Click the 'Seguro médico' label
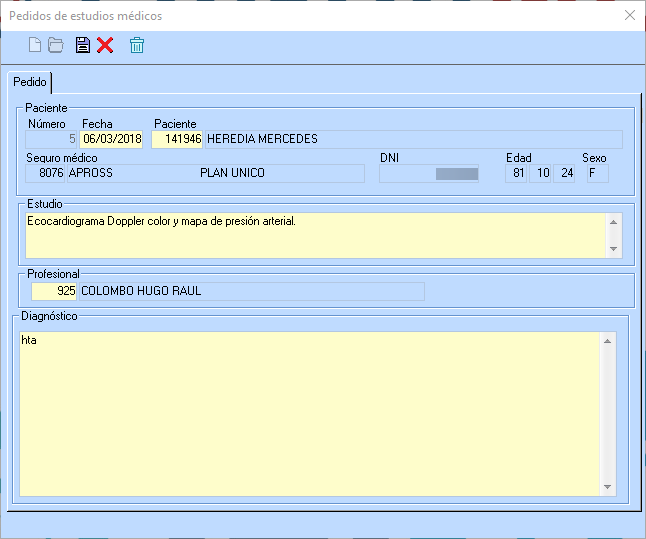 [x=62, y=158]
